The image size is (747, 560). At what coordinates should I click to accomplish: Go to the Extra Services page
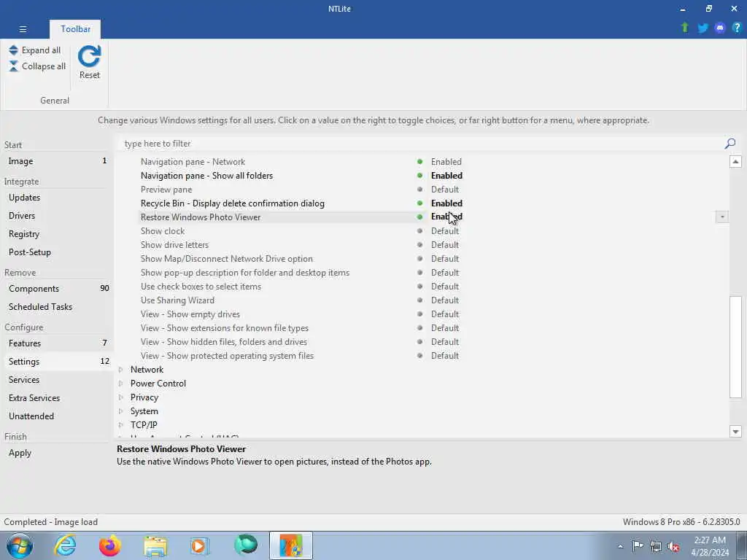(57, 398)
